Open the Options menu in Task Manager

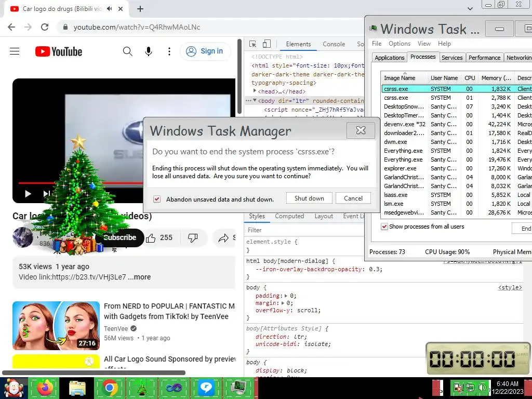[400, 44]
